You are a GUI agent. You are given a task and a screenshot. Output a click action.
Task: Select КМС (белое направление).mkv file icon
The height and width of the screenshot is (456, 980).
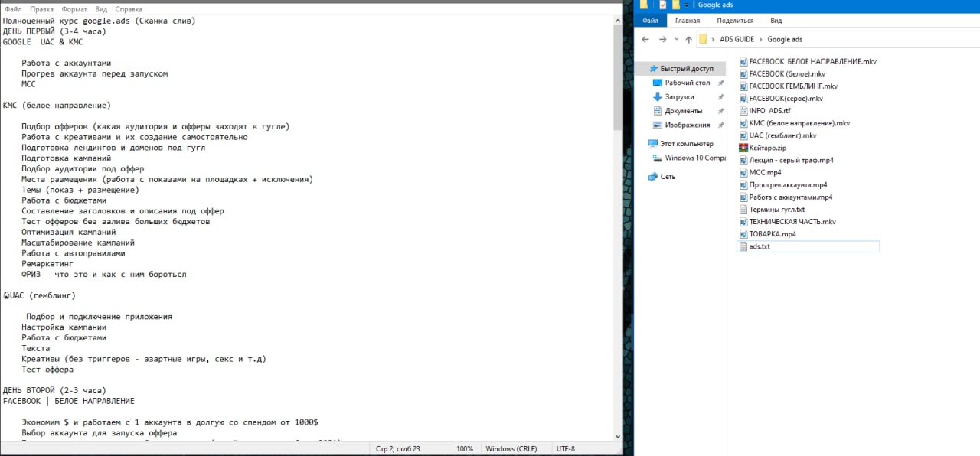coord(743,123)
